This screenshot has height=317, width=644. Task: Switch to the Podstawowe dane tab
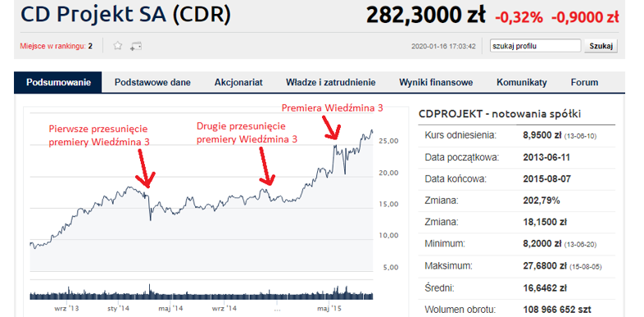[x=152, y=83]
